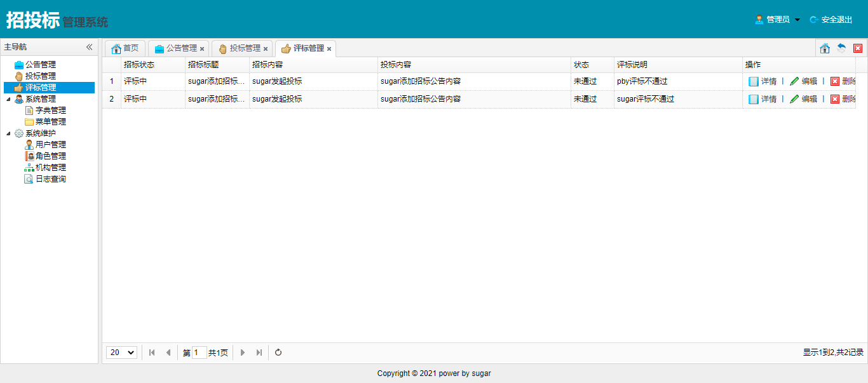Refresh the table with the reload icon
The width and height of the screenshot is (868, 383).
coord(278,353)
